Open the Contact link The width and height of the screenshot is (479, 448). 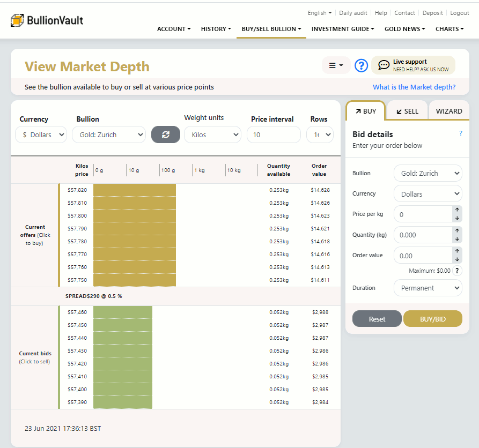pyautogui.click(x=405, y=13)
